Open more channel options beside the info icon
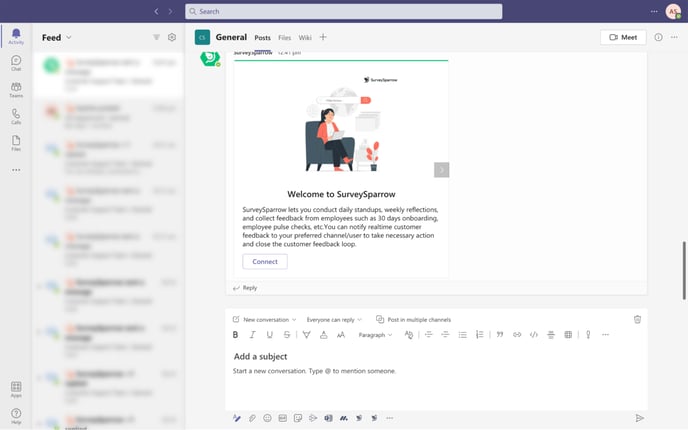Viewport: 688px width, 430px height. pyautogui.click(x=674, y=37)
